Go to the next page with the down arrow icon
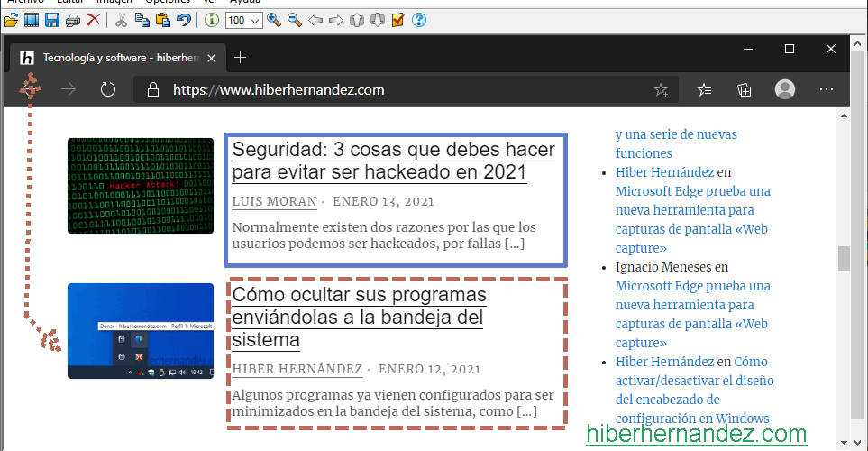Viewport: 868px width, 451px height. coord(378,21)
